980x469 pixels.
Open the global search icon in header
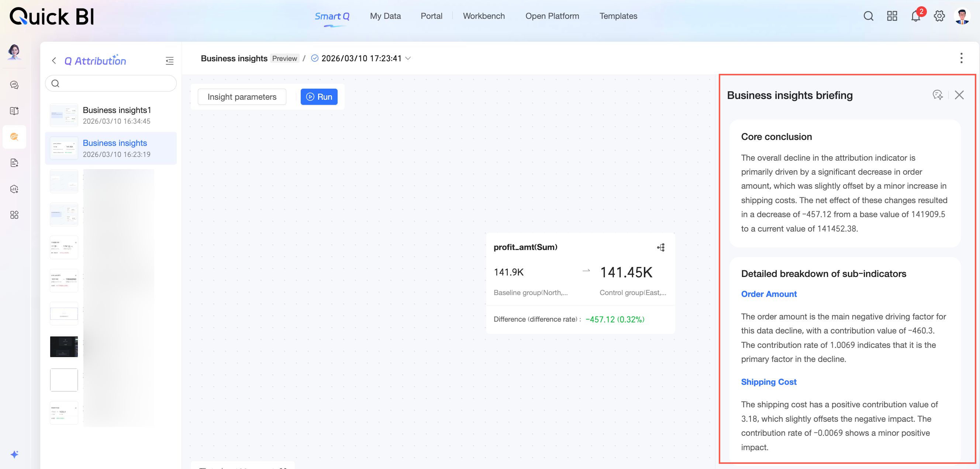pyautogui.click(x=868, y=16)
